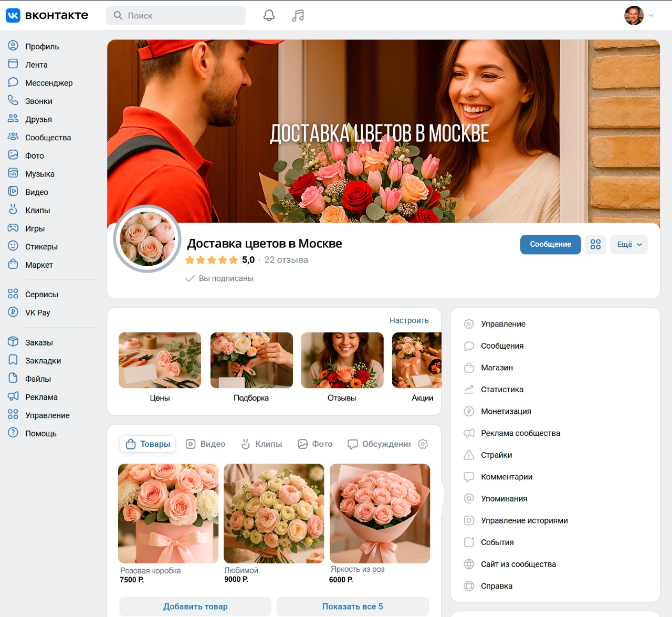
Task: Open the Stickers smiley icon
Action: pyautogui.click(x=13, y=246)
